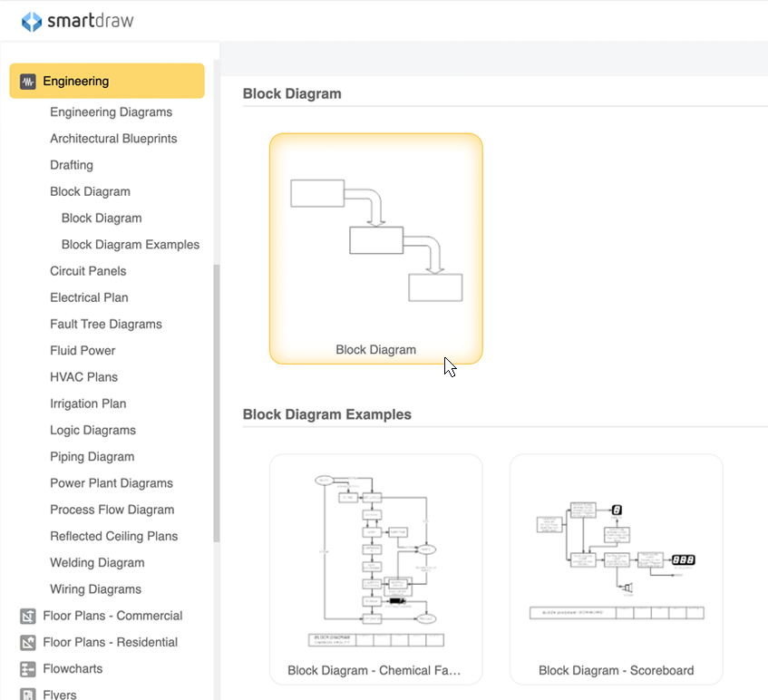Choose Fault Tree Diagrams
Screen dimensions: 768x700
[106, 324]
